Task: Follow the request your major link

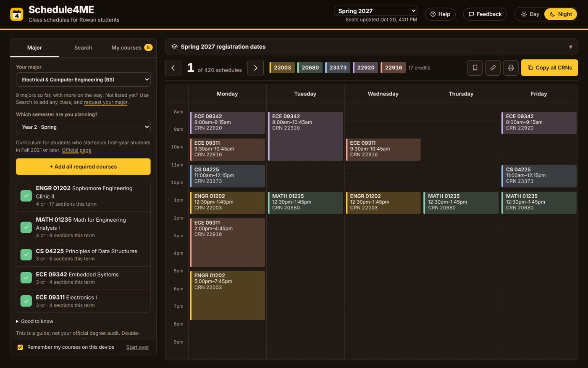Action: tap(106, 102)
